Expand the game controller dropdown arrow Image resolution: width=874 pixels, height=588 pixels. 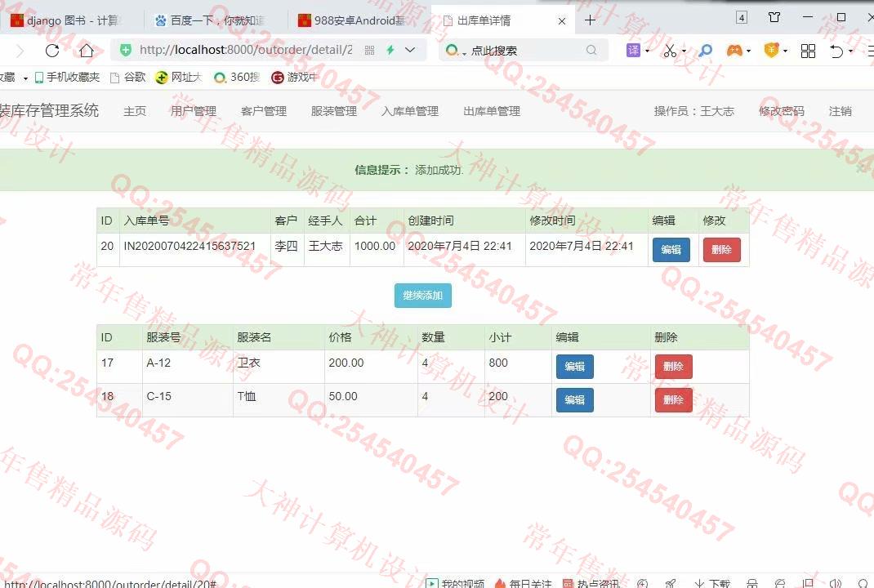[748, 51]
